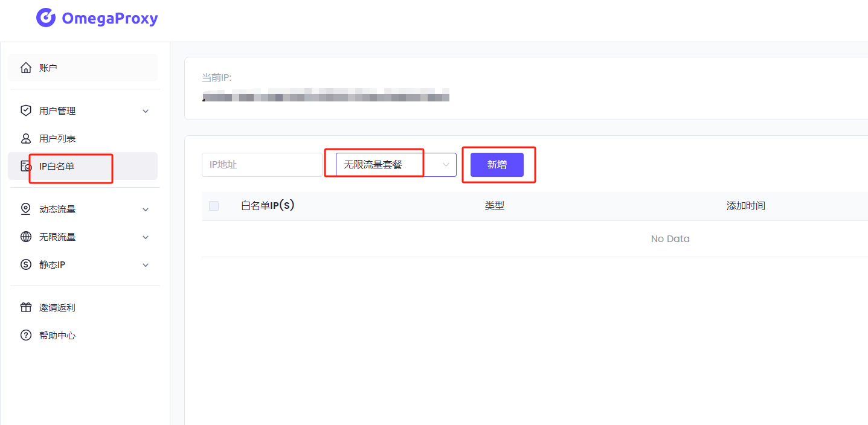Select the 静态IP menu label

pyautogui.click(x=52, y=265)
